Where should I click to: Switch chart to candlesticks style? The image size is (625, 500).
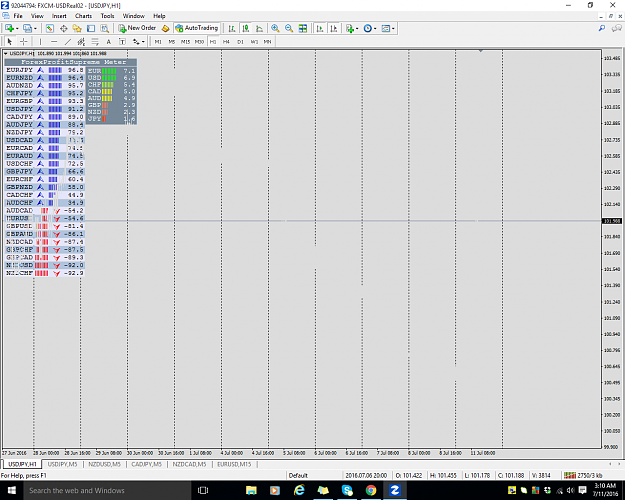tap(246, 28)
